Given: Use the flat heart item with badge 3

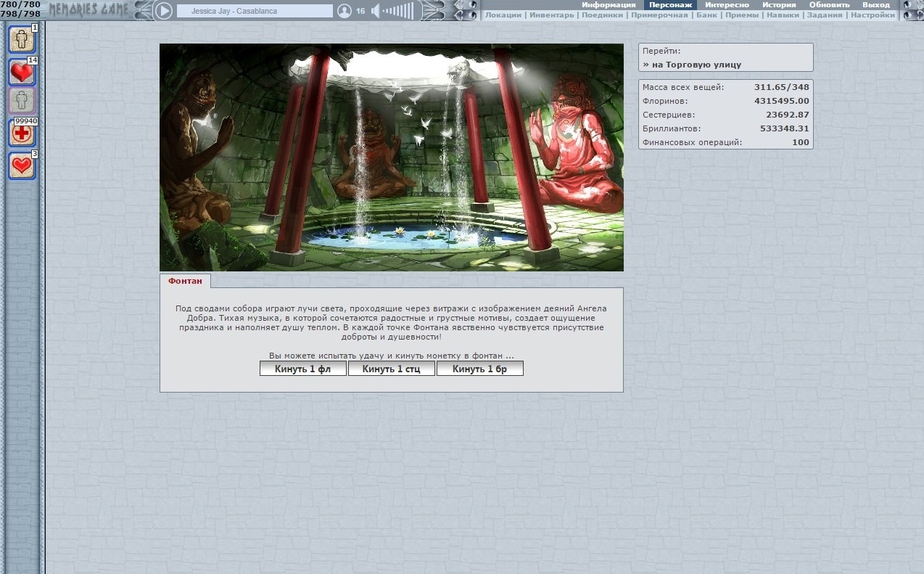Looking at the screenshot, I should coord(22,165).
